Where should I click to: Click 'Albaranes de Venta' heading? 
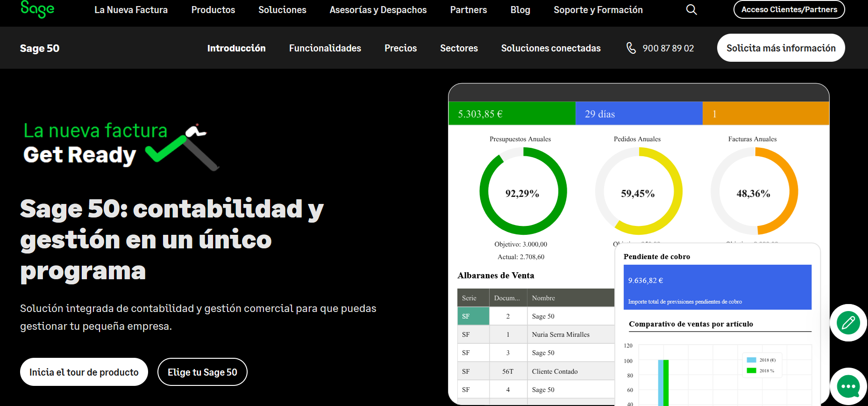coord(496,275)
